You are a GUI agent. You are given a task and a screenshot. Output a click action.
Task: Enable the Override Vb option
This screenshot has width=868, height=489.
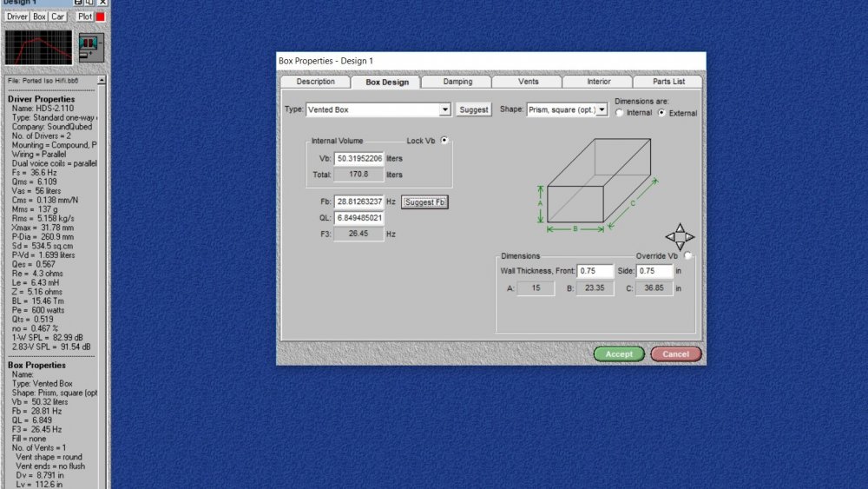click(688, 256)
